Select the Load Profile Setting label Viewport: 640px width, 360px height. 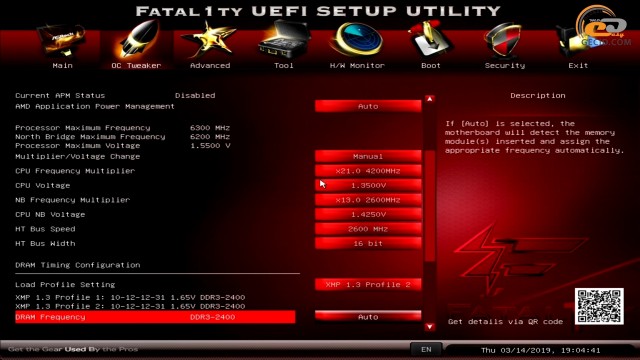tap(65, 284)
